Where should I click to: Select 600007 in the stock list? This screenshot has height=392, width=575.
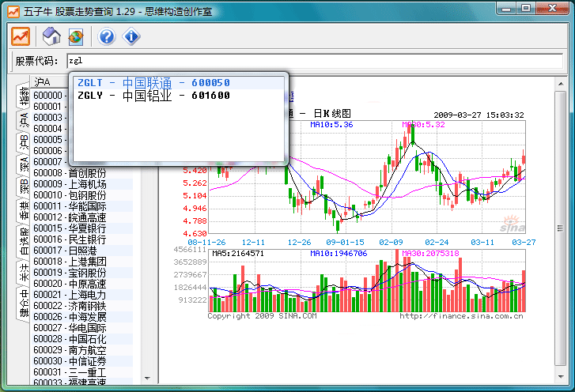click(50, 161)
